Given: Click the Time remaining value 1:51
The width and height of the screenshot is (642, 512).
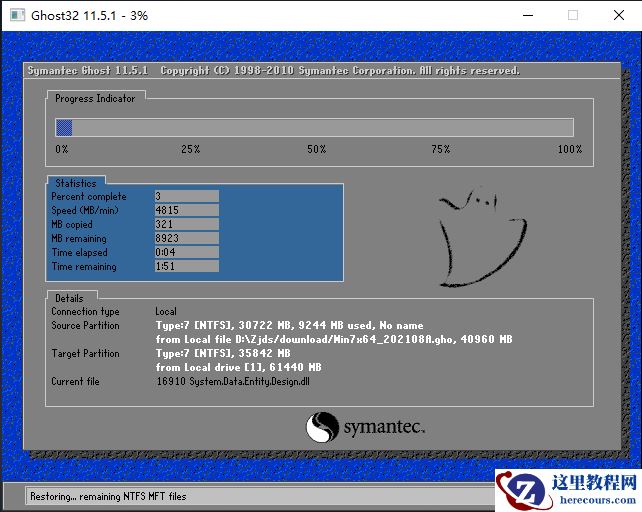Looking at the screenshot, I should point(186,267).
